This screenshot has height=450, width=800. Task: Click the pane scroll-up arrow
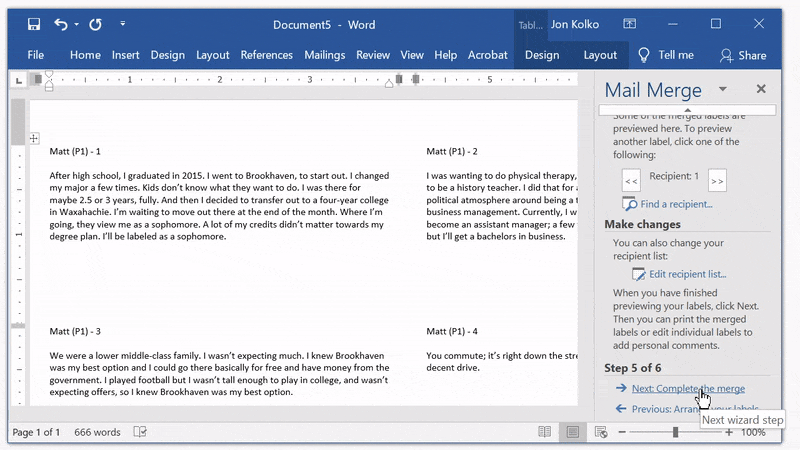pos(687,110)
